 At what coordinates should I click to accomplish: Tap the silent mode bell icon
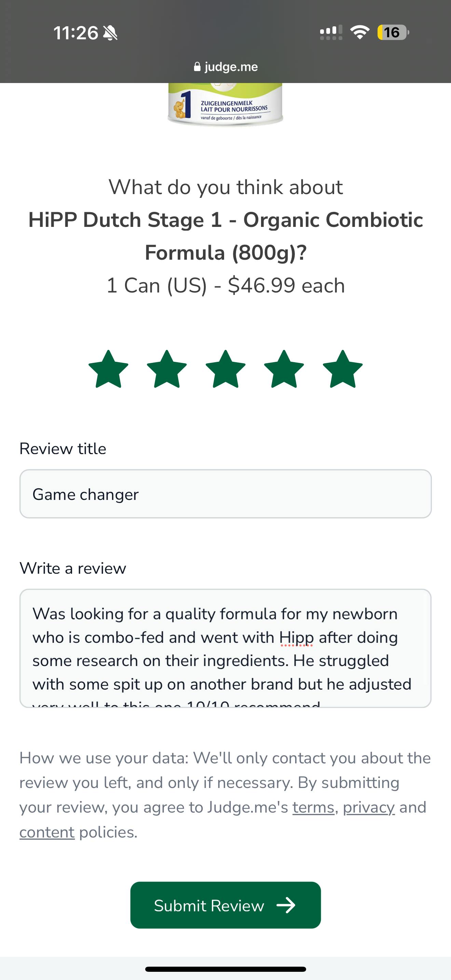pos(111,33)
